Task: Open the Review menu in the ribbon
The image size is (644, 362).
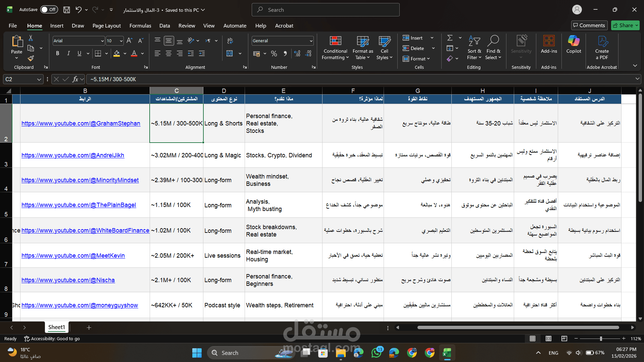Action: [x=187, y=25]
